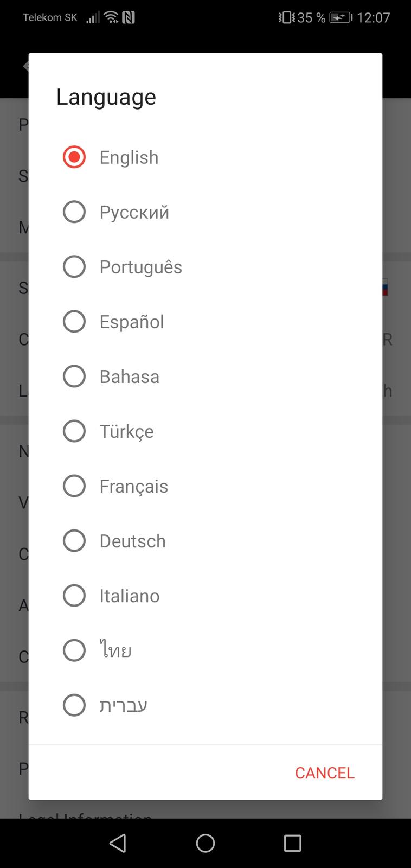Tap the Wi-Fi status icon
The width and height of the screenshot is (411, 868).
click(111, 18)
